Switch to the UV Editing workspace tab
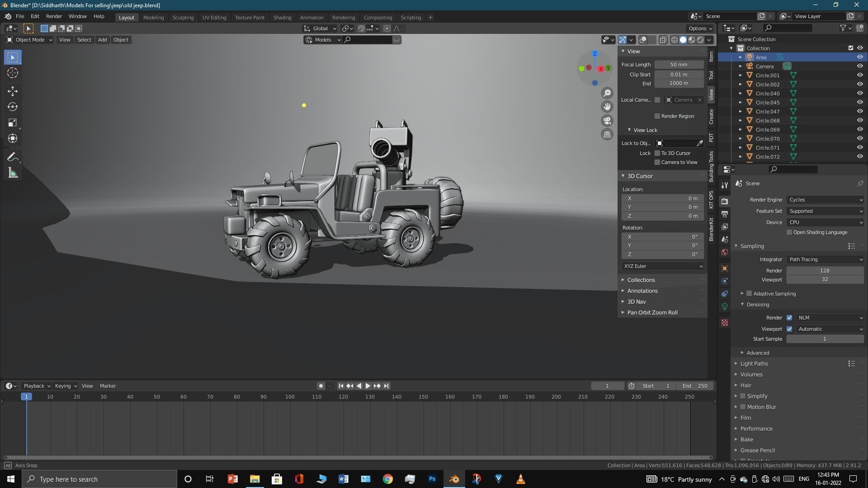This screenshot has width=868, height=488. click(x=214, y=17)
